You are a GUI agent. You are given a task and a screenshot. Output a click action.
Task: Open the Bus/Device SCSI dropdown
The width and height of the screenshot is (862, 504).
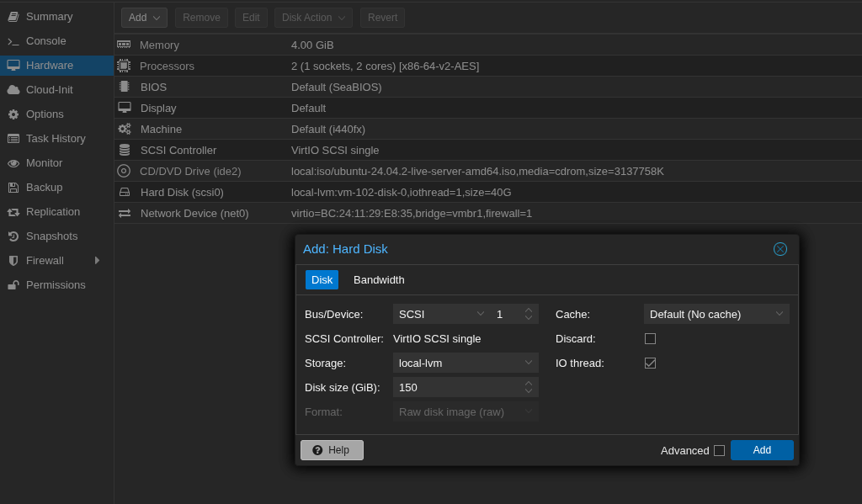441,314
